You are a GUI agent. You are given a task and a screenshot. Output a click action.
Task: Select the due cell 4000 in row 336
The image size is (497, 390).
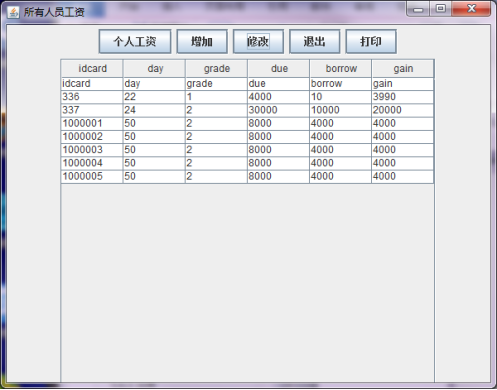(x=279, y=97)
